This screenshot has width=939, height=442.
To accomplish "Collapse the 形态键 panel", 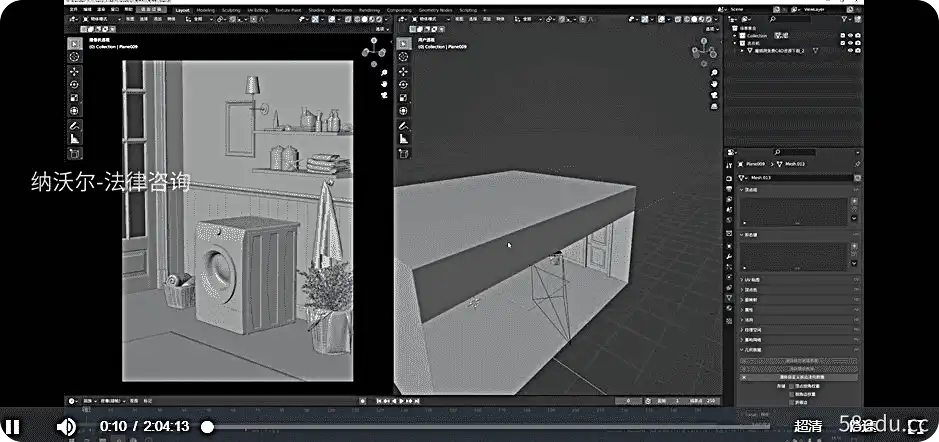I will [x=799, y=235].
